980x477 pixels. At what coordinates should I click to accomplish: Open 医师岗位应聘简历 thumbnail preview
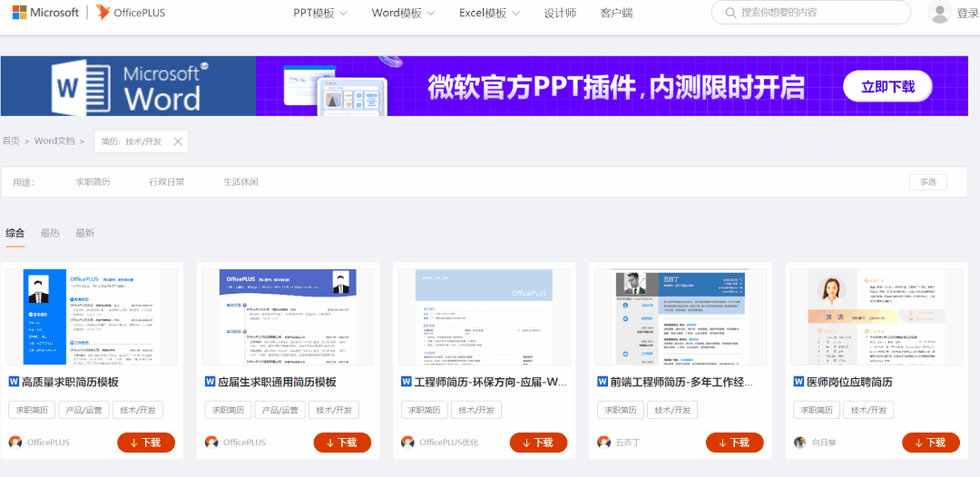877,317
